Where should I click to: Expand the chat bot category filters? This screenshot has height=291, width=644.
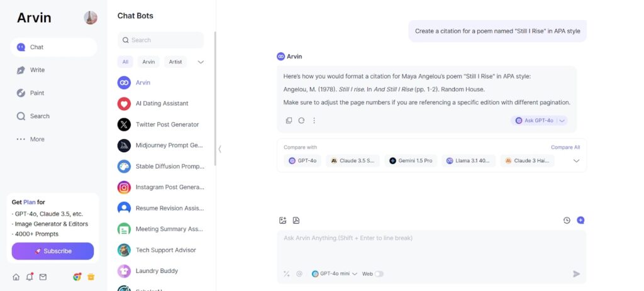point(201,62)
